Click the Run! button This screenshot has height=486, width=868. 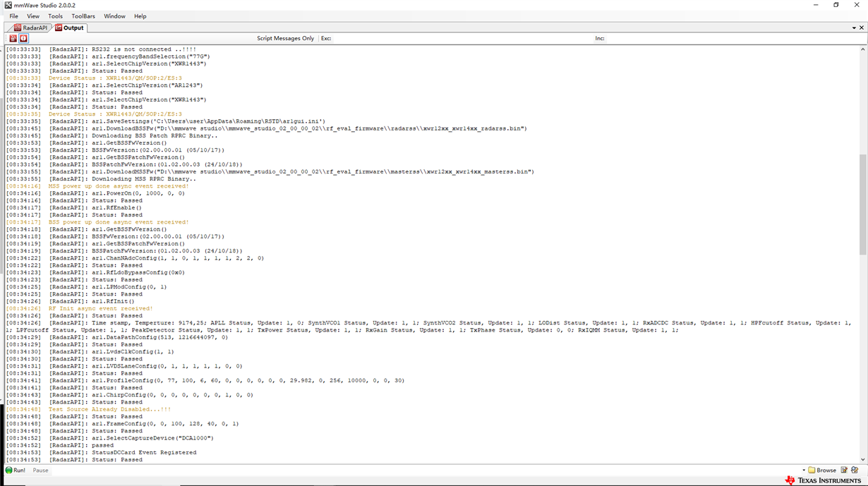pos(15,470)
